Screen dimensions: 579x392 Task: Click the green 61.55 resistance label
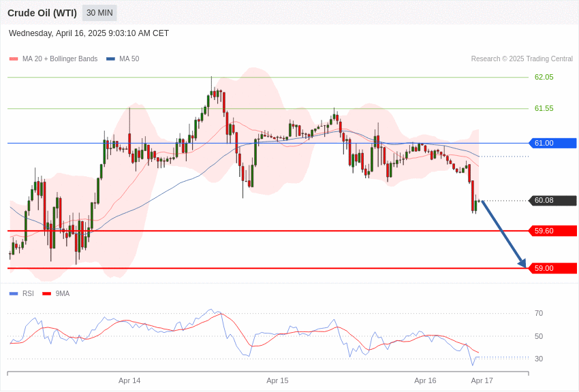click(x=544, y=108)
